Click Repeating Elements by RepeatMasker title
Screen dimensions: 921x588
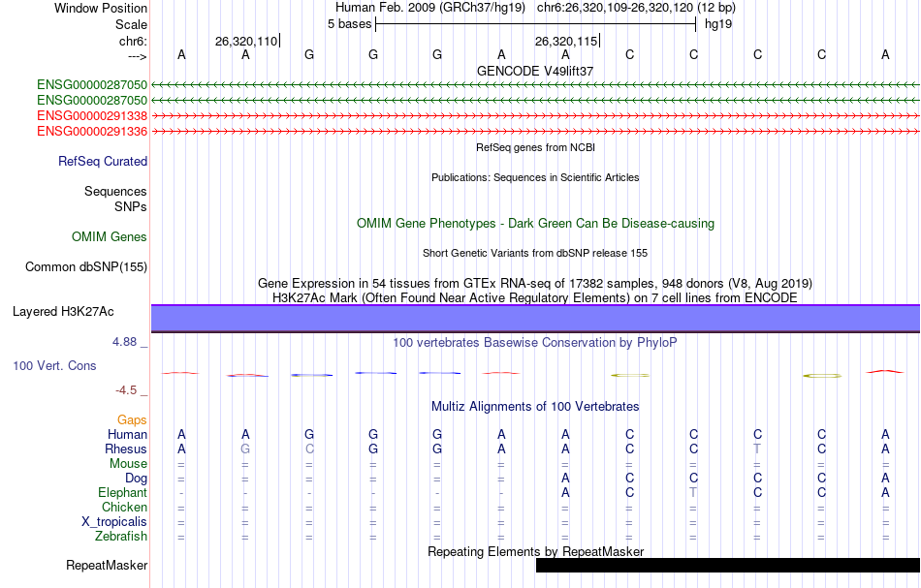[x=535, y=551]
